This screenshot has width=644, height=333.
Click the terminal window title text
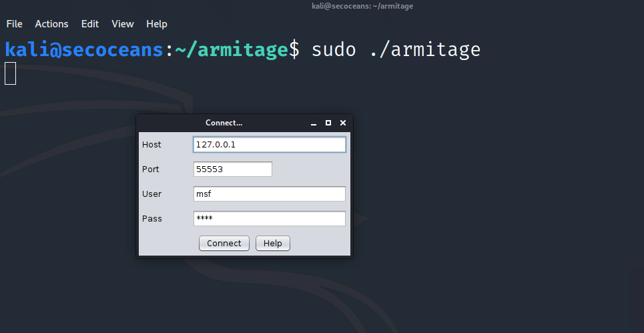tap(362, 6)
